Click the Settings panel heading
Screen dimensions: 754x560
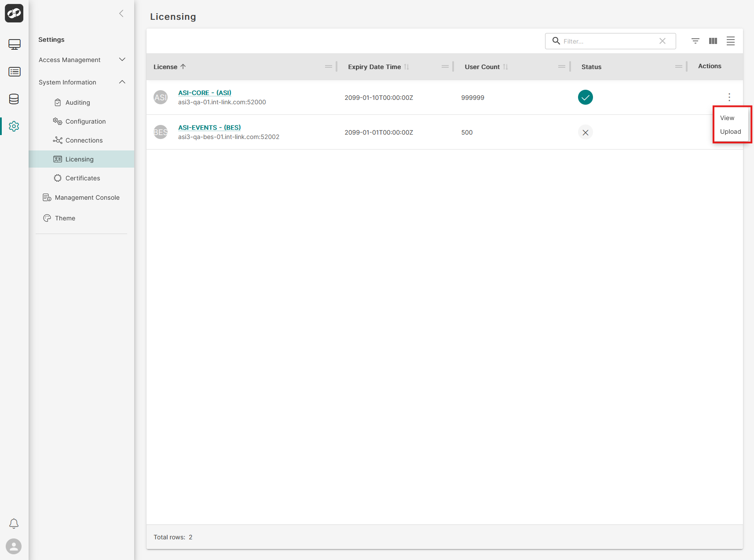51,40
